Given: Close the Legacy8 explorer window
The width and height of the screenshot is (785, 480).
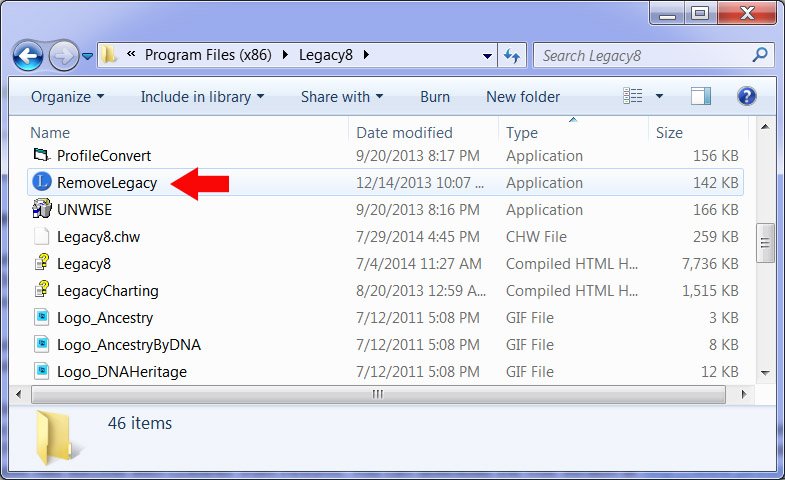Looking at the screenshot, I should pyautogui.click(x=746, y=13).
